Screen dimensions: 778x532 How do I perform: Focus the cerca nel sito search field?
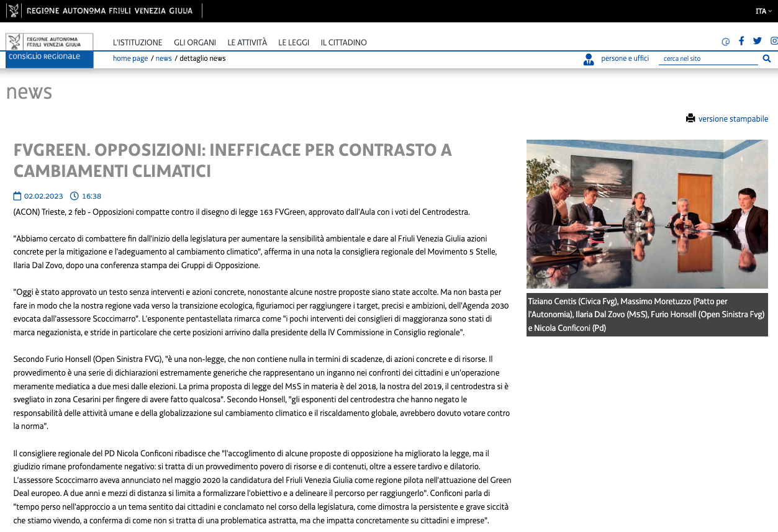pyautogui.click(x=708, y=59)
